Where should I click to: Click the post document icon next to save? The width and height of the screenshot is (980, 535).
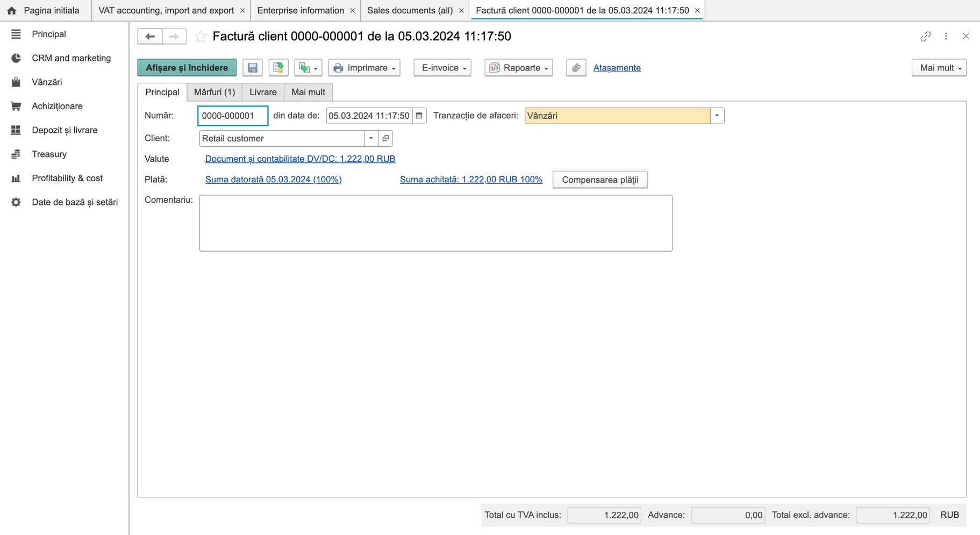click(278, 68)
